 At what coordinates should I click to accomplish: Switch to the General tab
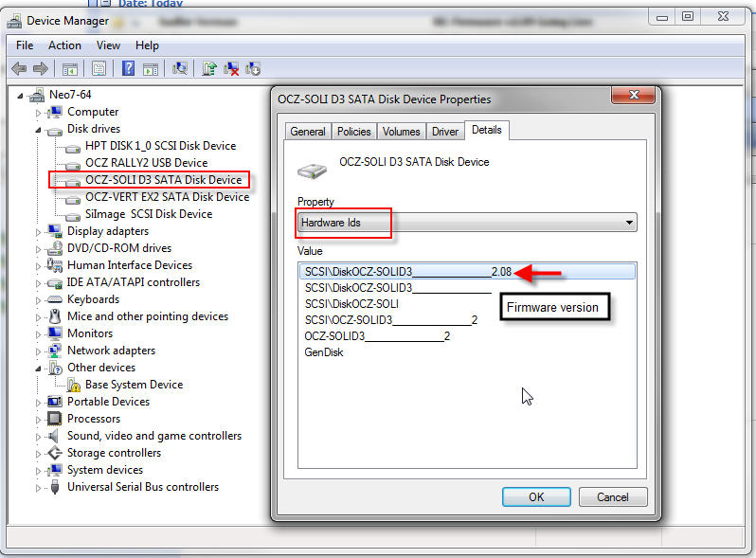click(308, 131)
